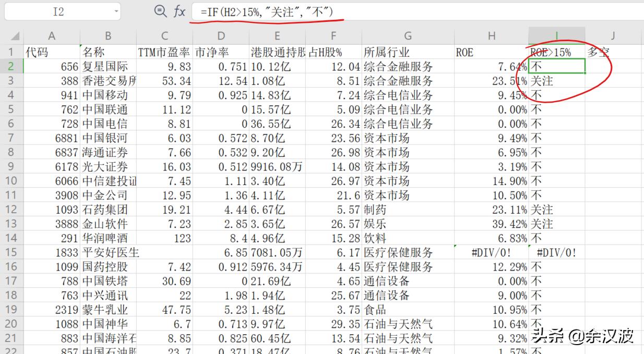Select the cell showing 39.42%
The image size is (644, 354).
491,224
